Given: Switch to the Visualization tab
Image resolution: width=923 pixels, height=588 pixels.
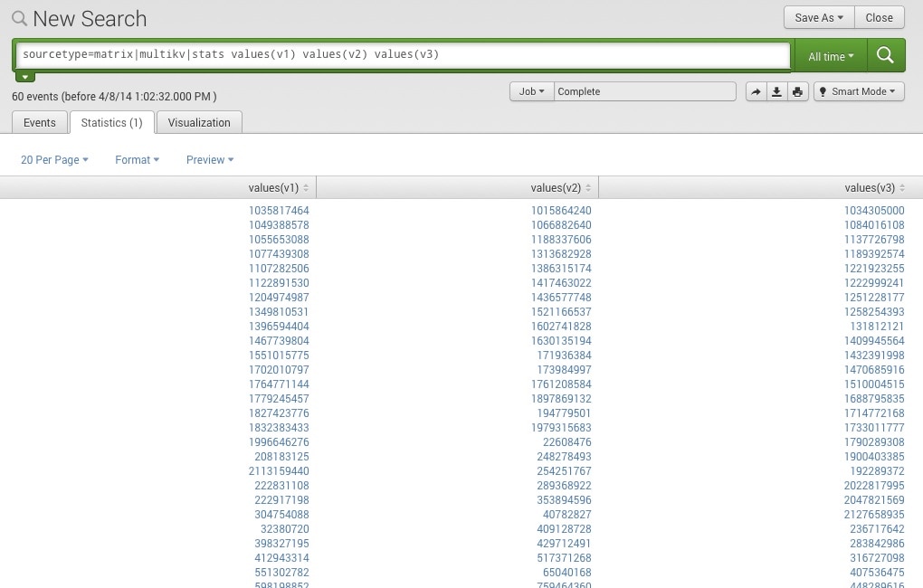Looking at the screenshot, I should 199,122.
